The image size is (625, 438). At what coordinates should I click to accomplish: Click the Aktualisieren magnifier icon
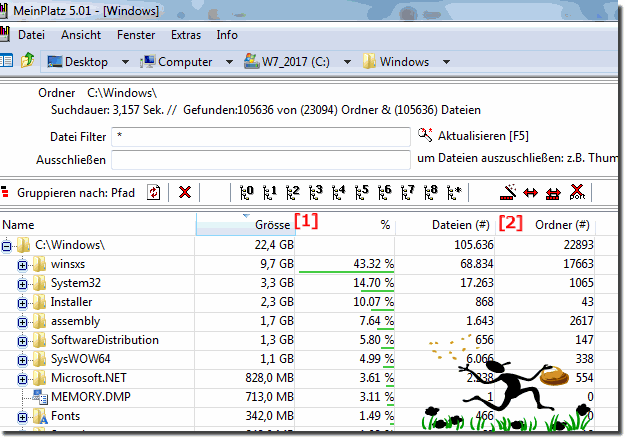pos(425,135)
